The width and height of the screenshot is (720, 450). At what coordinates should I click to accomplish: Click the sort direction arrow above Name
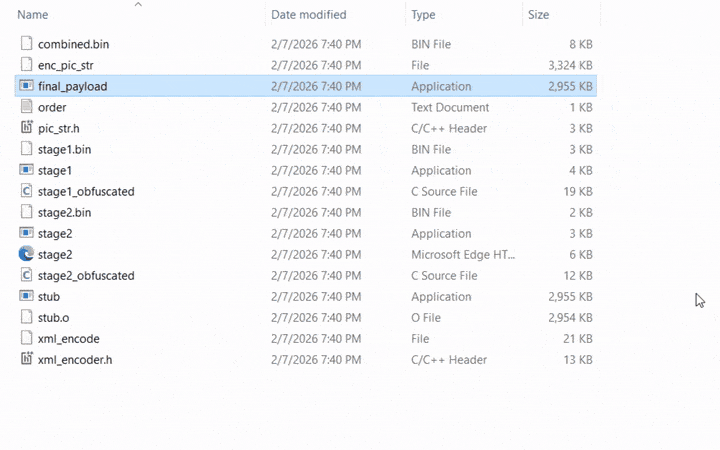tap(138, 5)
